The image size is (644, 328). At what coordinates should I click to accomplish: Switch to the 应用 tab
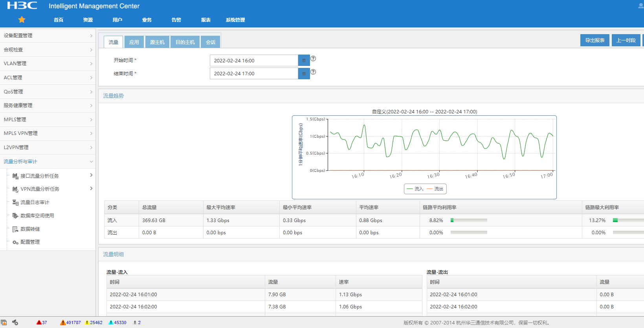[x=134, y=42]
